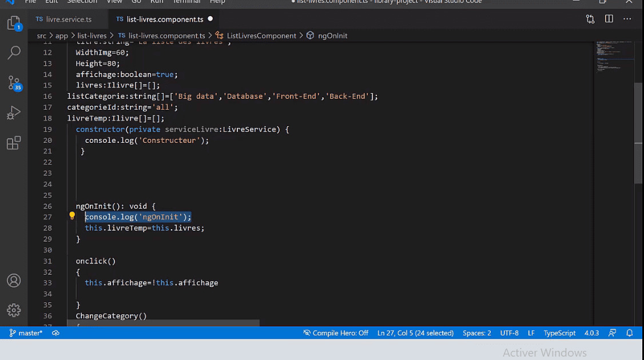Click the ChangeCategory() method name
644x360 pixels.
pos(111,315)
